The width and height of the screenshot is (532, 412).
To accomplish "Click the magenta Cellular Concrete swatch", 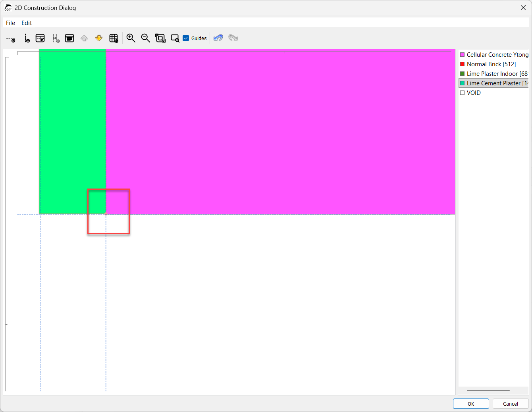I will pyautogui.click(x=462, y=55).
